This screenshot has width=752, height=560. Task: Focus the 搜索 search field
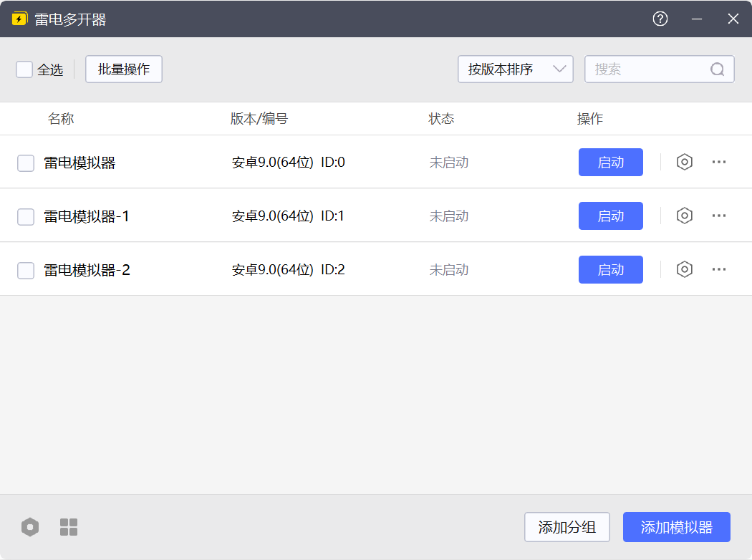pos(660,69)
